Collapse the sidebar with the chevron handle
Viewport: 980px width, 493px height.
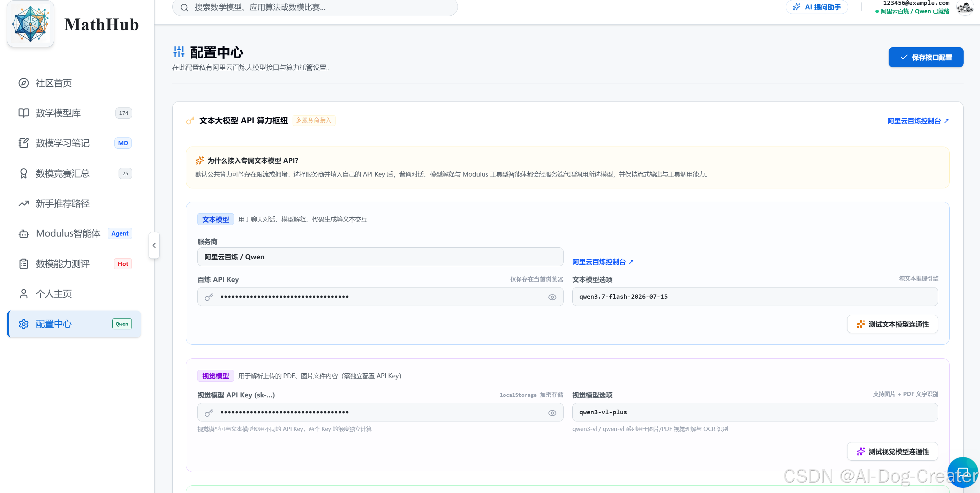[x=154, y=246]
